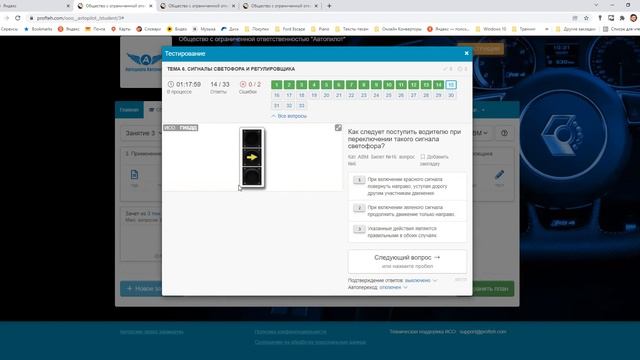640x360 pixels.
Task: Click the browser address bar URL
Action: [80, 18]
